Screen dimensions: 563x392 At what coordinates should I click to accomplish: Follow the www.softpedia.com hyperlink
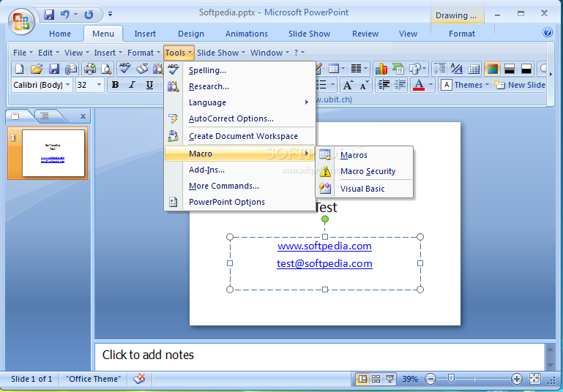pyautogui.click(x=324, y=246)
